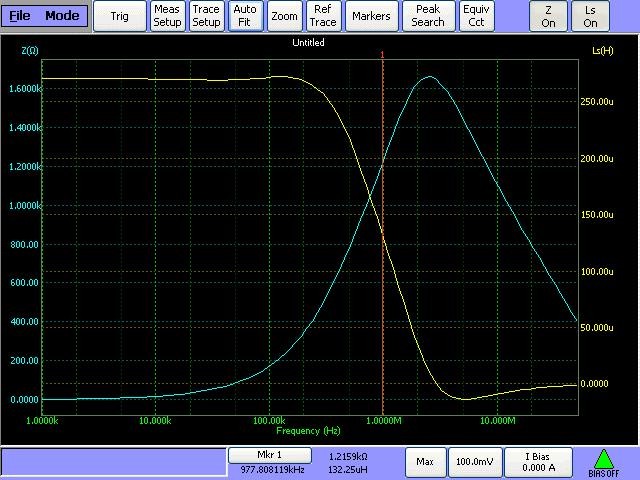640x480 pixels.
Task: Click the marker 1 line on graph
Action: point(382,237)
